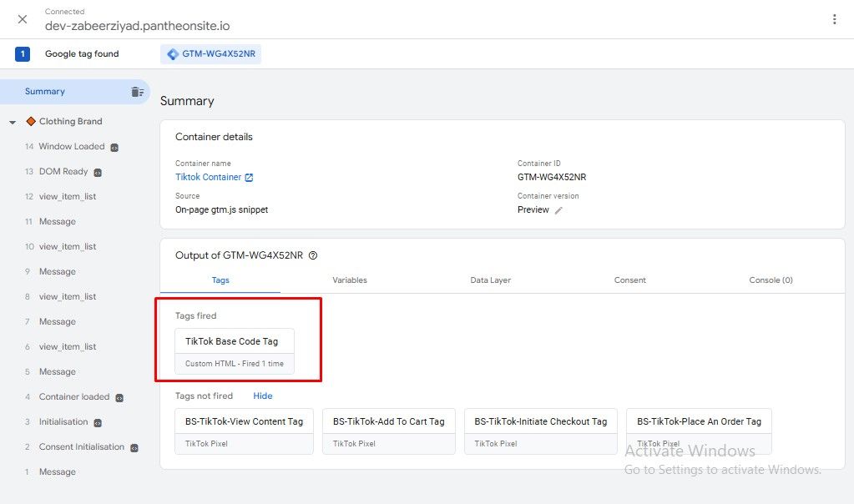Click the Container ID value GTM-WG4X52NR
Screen dimensions: 854x504
[552, 177]
